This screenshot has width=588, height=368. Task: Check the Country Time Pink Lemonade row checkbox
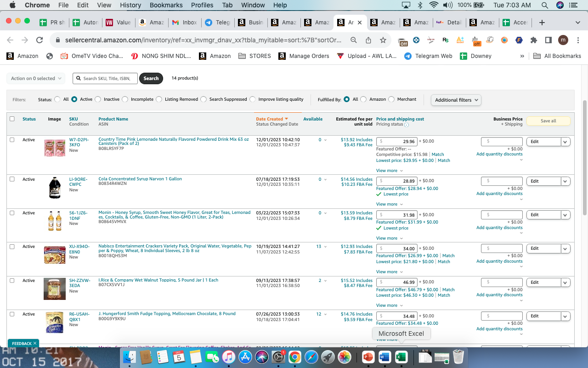pos(12,140)
